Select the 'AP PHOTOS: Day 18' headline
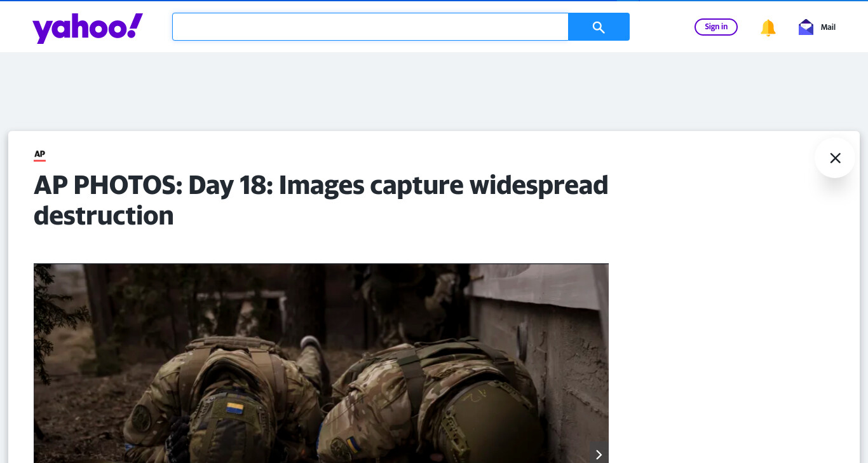The image size is (868, 463). click(321, 200)
